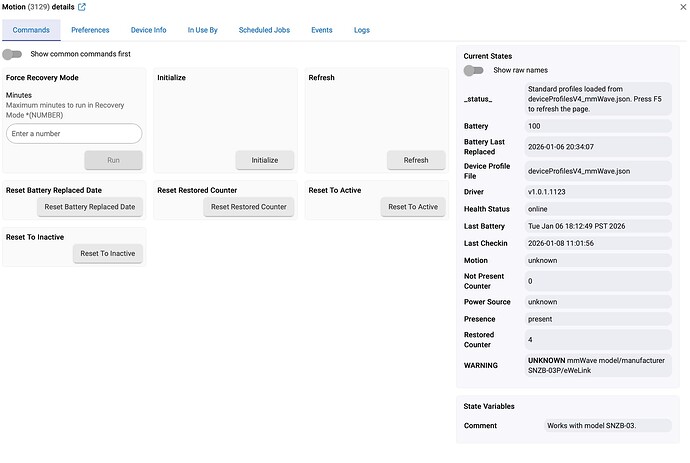Switch to the Preferences tab
Screen dimensions: 690x463
[x=90, y=30]
